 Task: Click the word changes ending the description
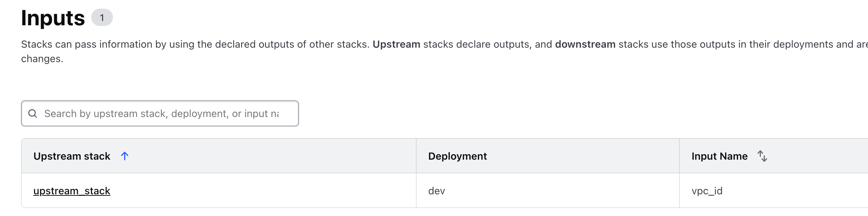42,59
